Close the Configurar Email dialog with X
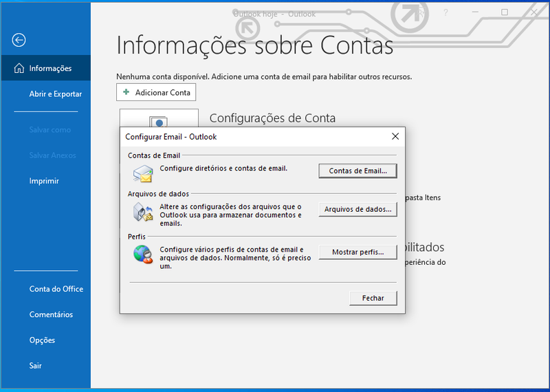The height and width of the screenshot is (392, 550). [395, 136]
